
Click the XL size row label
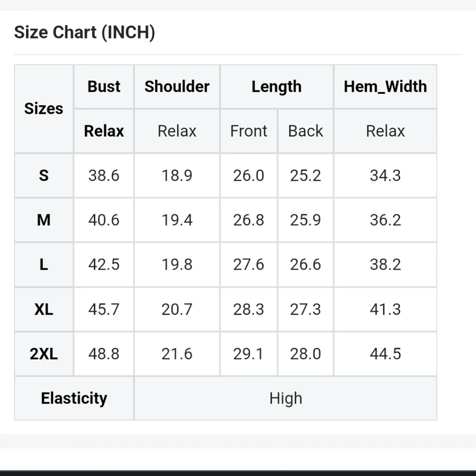(43, 309)
